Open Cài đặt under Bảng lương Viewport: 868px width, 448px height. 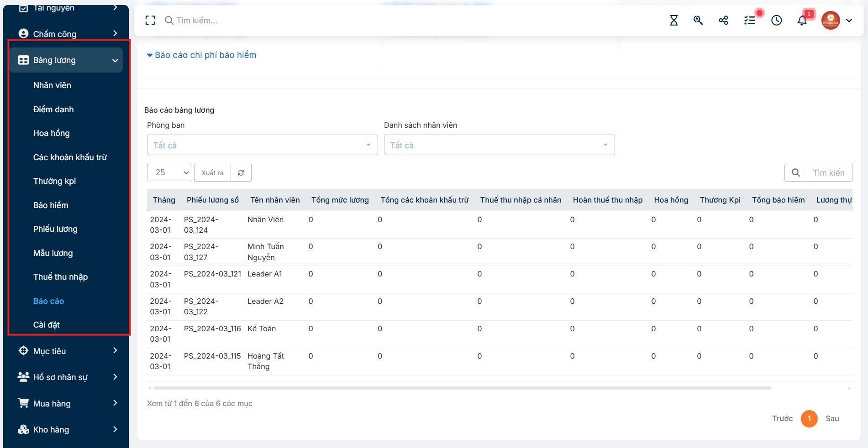46,324
